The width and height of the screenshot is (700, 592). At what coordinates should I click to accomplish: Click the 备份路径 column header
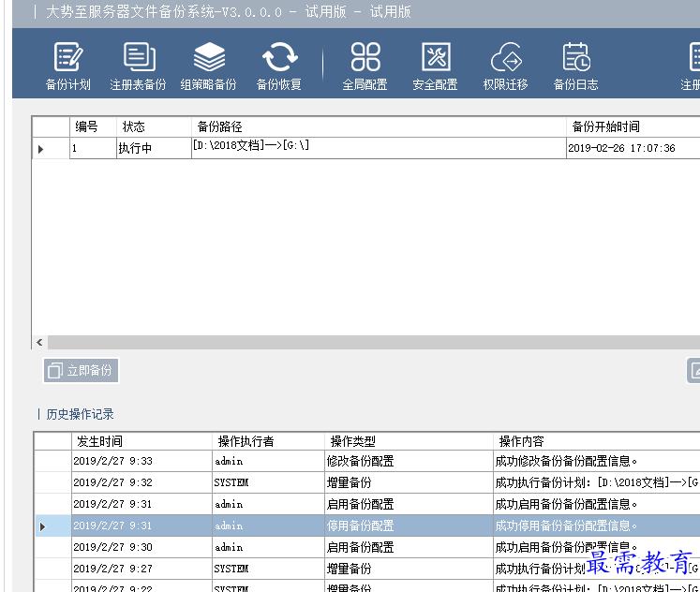point(379,126)
